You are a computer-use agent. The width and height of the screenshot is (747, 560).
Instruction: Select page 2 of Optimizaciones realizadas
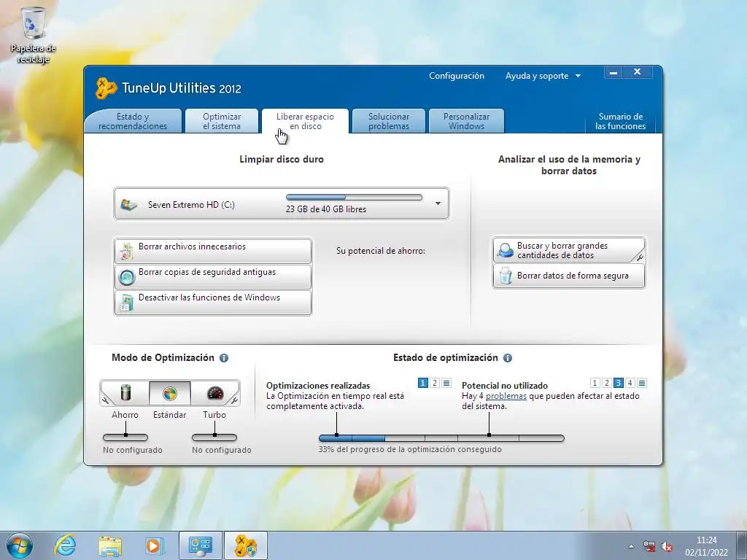pyautogui.click(x=435, y=383)
